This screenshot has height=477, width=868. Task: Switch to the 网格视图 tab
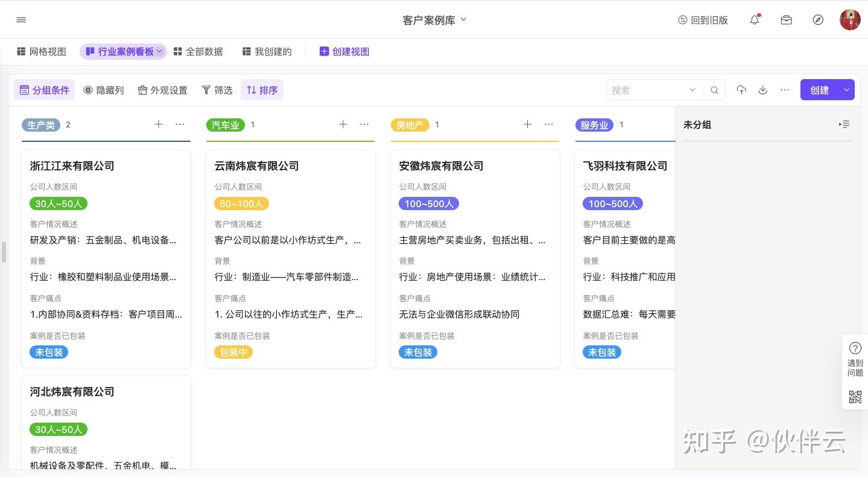[42, 52]
